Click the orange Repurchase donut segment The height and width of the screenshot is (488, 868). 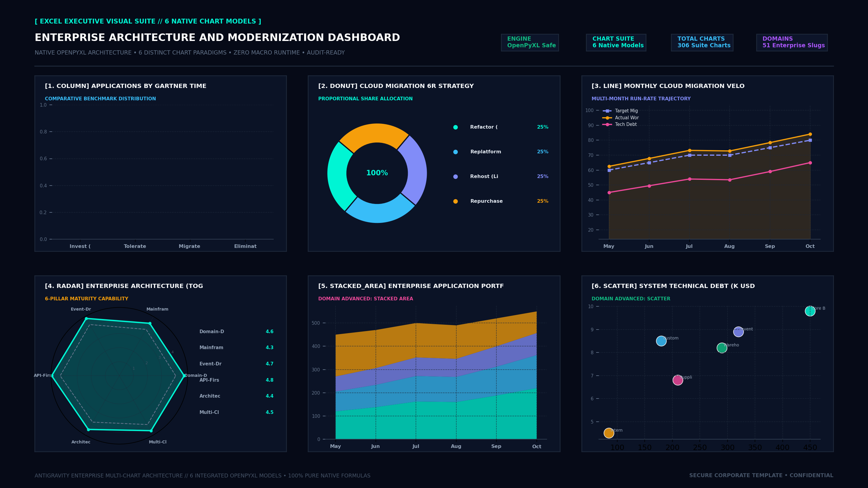click(x=375, y=133)
